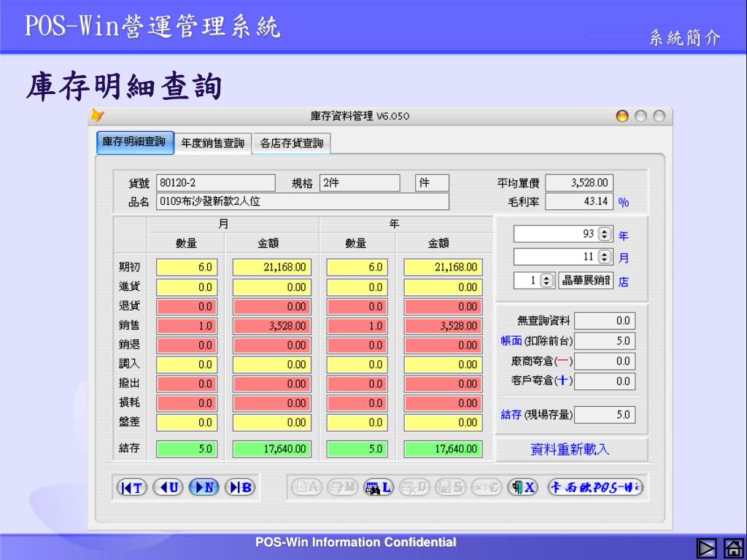Screen dimensions: 747x560
Task: Click the blue 帳面 label
Action: [511, 341]
